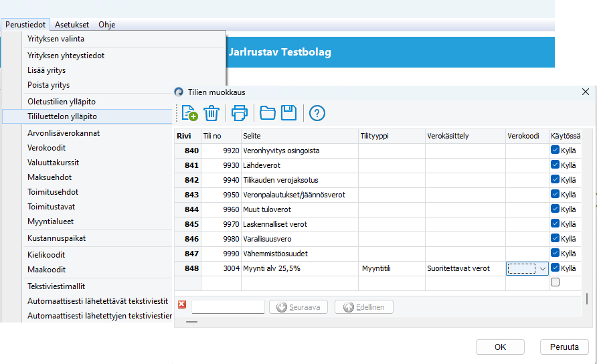Select the cell Veronhyvitys osingoista
597x364 pixels.
click(300, 151)
